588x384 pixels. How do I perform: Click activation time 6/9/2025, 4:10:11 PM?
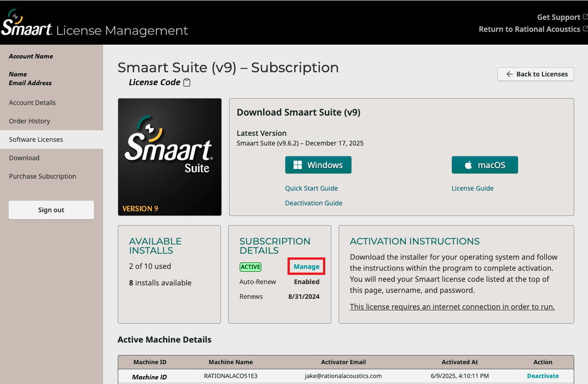[460, 376]
